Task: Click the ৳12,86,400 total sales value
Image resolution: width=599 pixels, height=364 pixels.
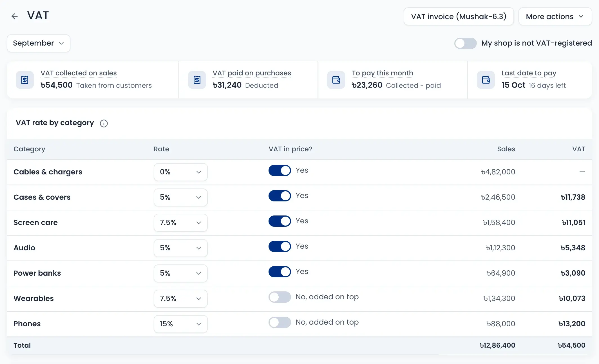Action: [x=497, y=345]
